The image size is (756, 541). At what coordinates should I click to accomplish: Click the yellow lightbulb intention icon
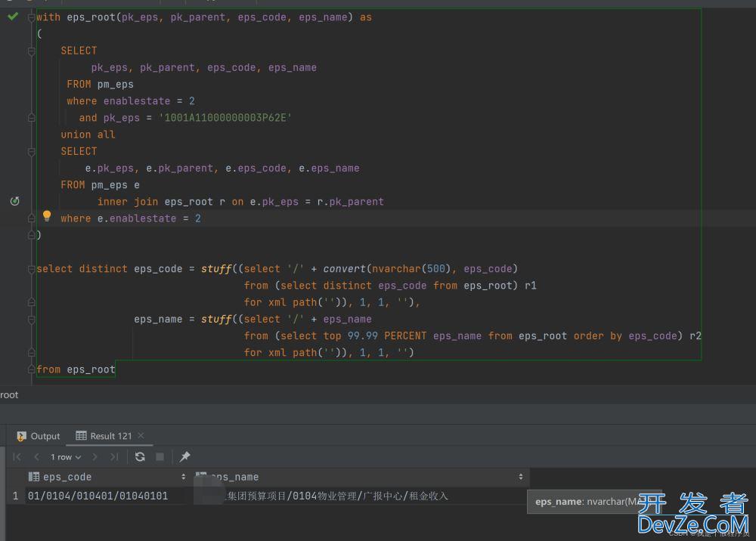pyautogui.click(x=47, y=216)
